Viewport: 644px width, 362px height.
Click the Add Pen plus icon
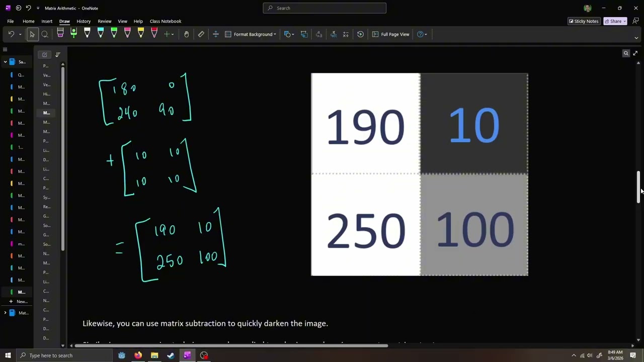pyautogui.click(x=167, y=34)
